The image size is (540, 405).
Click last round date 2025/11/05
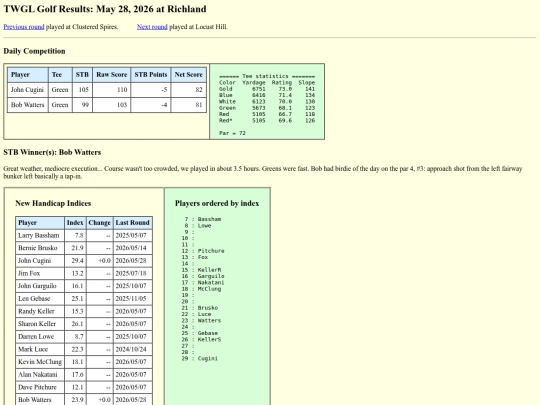[133, 299]
